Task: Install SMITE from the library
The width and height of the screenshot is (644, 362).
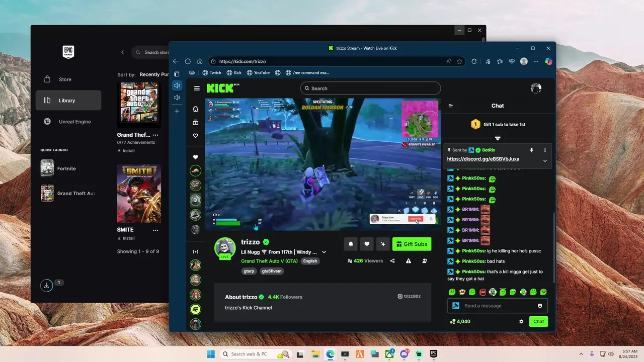Action: pos(126,238)
